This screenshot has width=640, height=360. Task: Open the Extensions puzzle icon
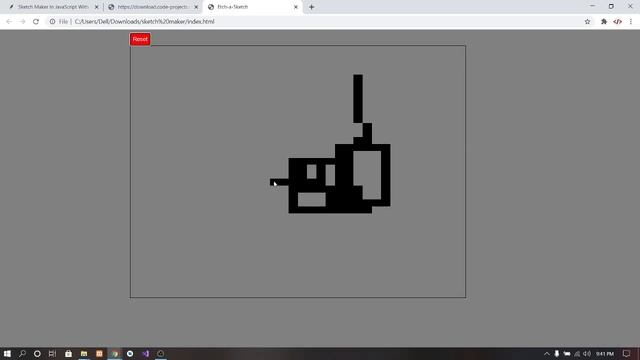(x=604, y=22)
